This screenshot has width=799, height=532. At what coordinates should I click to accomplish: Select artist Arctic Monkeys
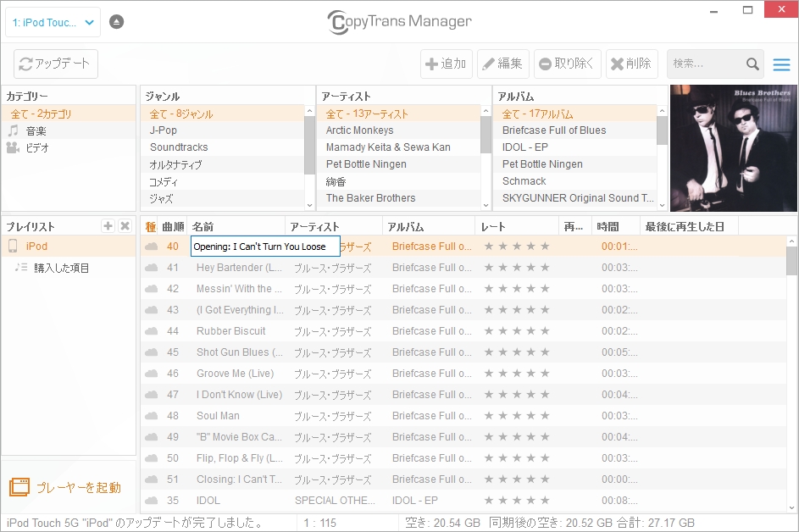click(398, 130)
